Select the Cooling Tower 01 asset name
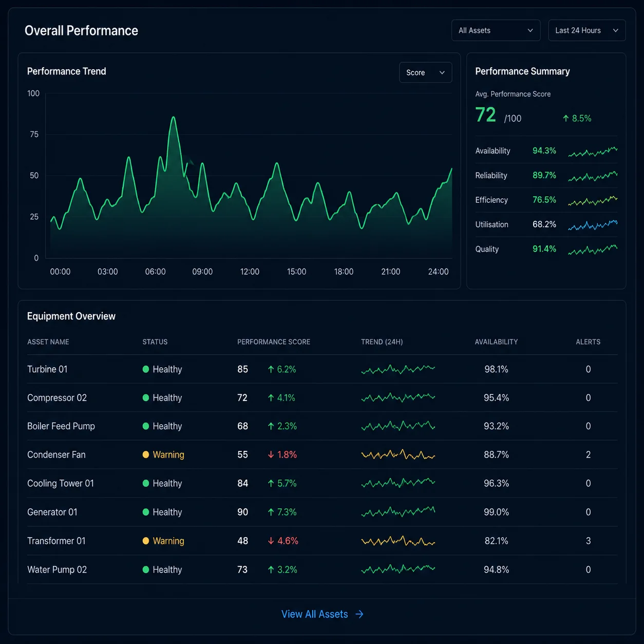Image resolution: width=644 pixels, height=644 pixels. (61, 483)
